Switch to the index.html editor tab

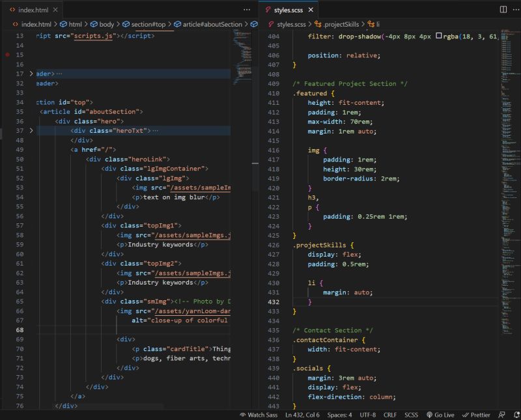(33, 10)
